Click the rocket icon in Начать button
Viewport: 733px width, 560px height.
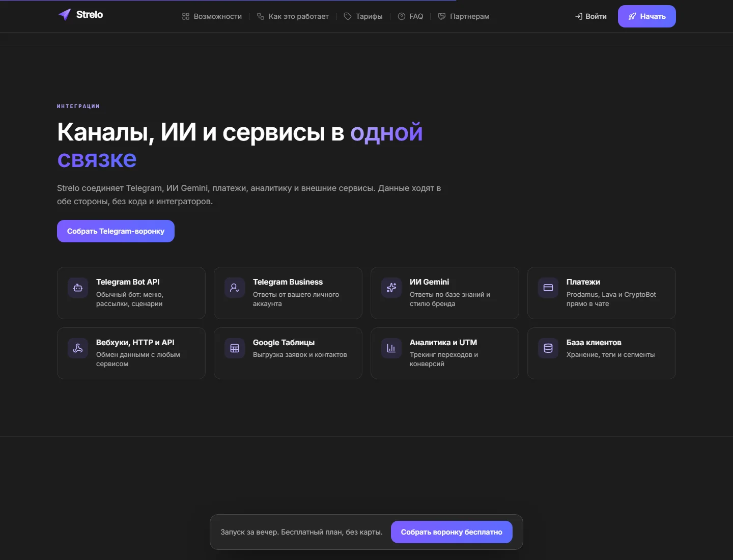tap(632, 16)
